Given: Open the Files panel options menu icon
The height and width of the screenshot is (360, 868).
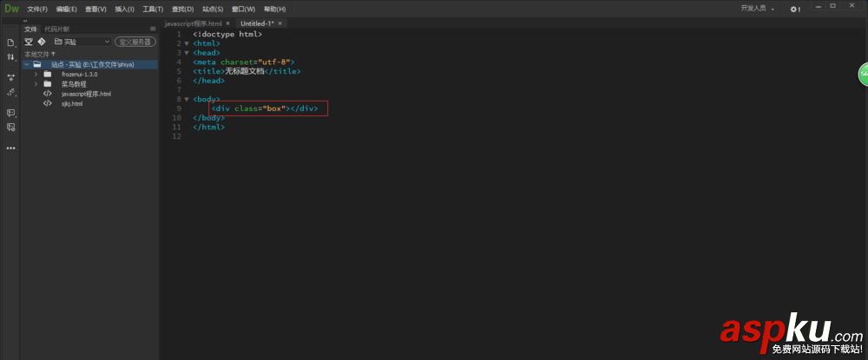Looking at the screenshot, I should (153, 29).
